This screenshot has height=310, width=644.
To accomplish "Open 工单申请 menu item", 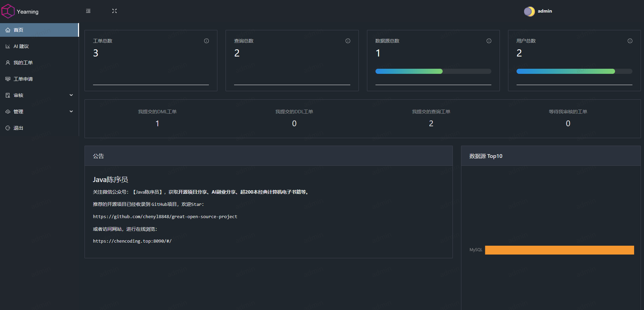I will coord(23,79).
